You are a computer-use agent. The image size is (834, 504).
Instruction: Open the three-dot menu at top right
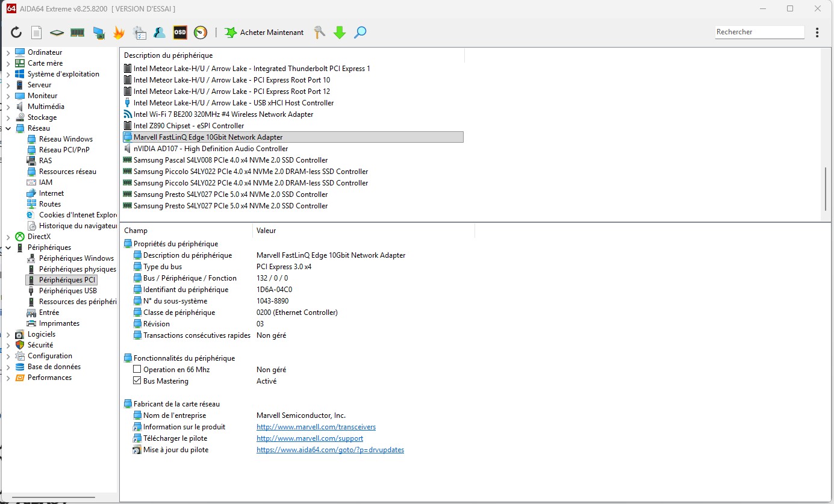click(817, 33)
